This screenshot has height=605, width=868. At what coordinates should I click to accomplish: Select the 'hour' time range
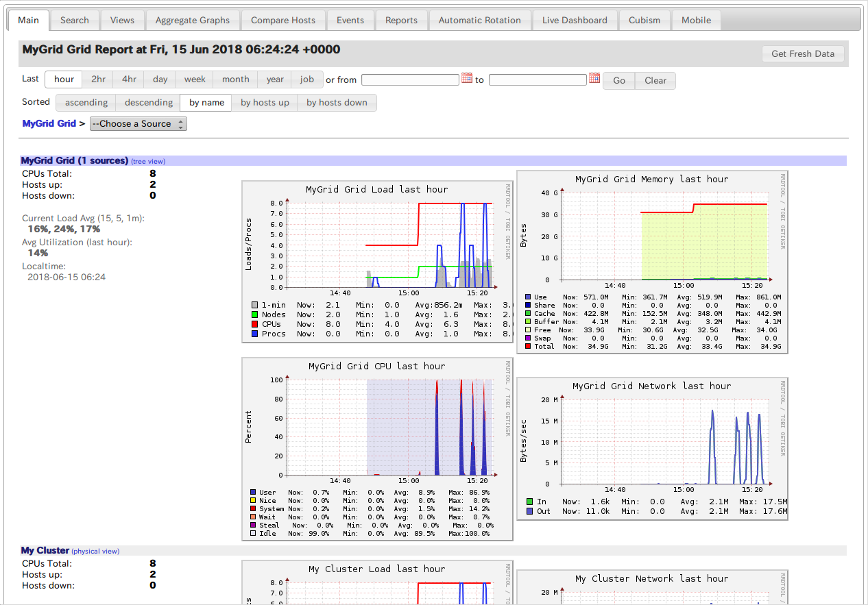(x=64, y=79)
